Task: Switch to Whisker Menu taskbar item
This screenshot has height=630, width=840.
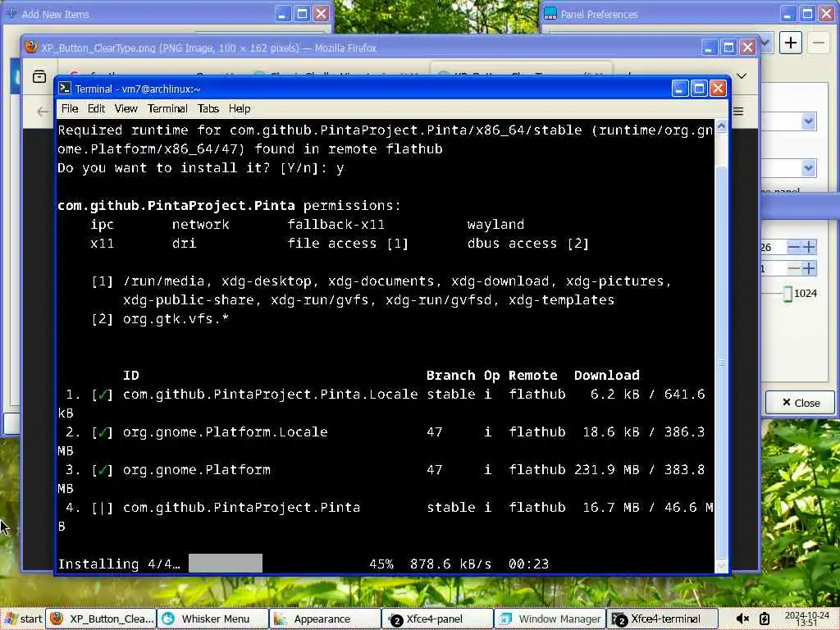Action: click(x=213, y=619)
